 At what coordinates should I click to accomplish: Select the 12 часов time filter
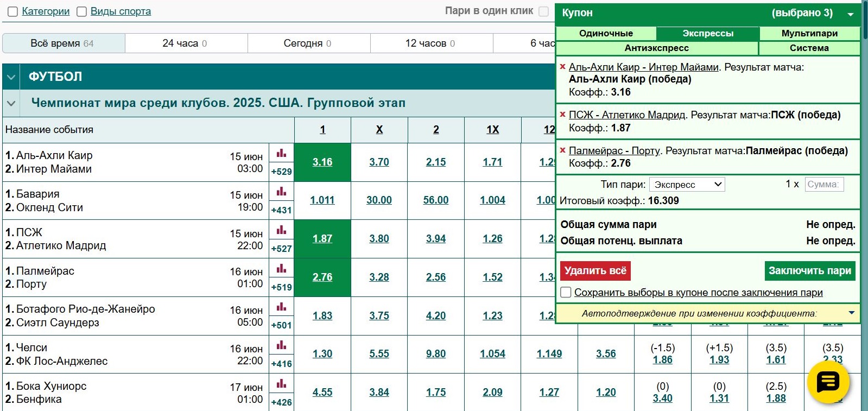point(432,43)
